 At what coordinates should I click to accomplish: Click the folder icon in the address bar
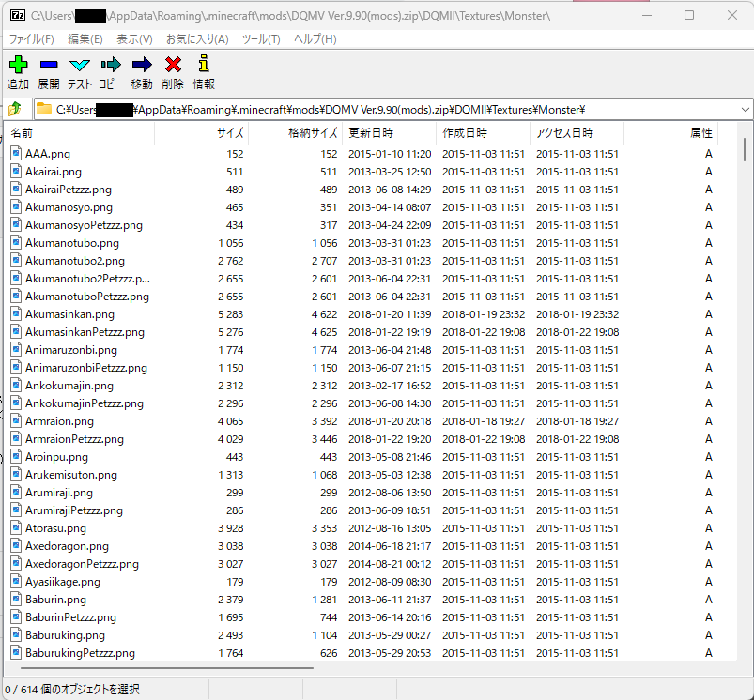pos(44,109)
